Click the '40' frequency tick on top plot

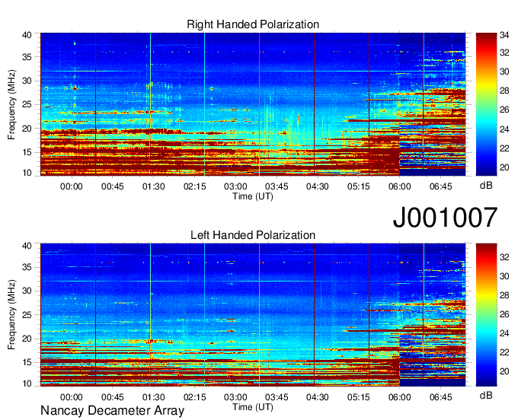point(27,35)
